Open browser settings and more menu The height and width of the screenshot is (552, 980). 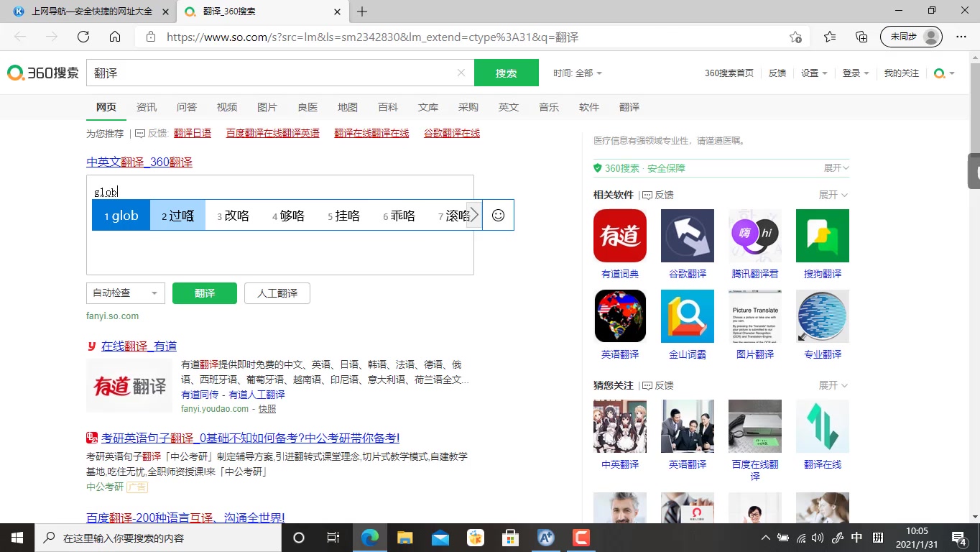(x=961, y=37)
